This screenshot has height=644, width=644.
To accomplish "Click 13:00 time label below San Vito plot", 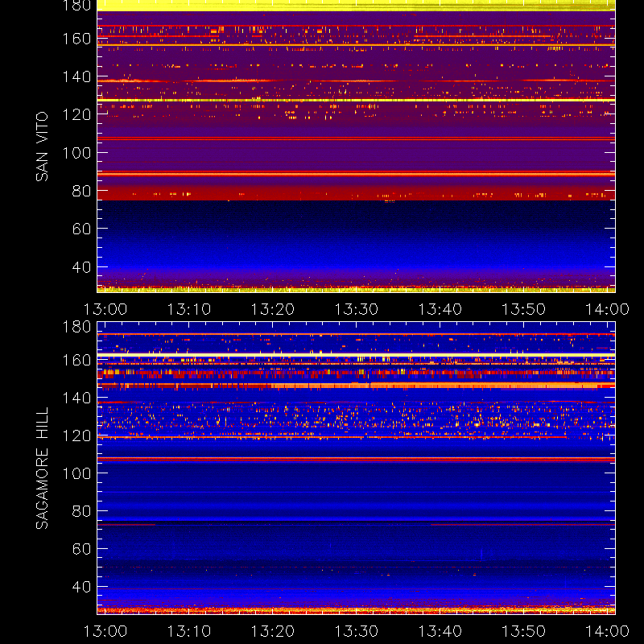I will (x=105, y=309).
